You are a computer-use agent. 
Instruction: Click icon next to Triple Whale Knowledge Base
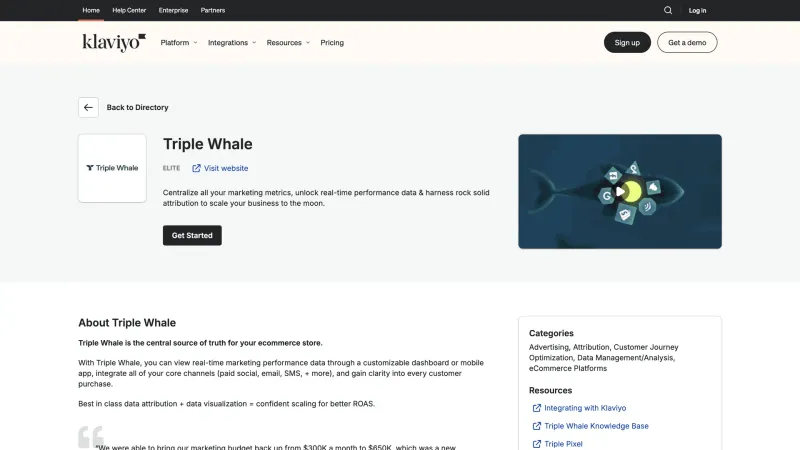537,426
